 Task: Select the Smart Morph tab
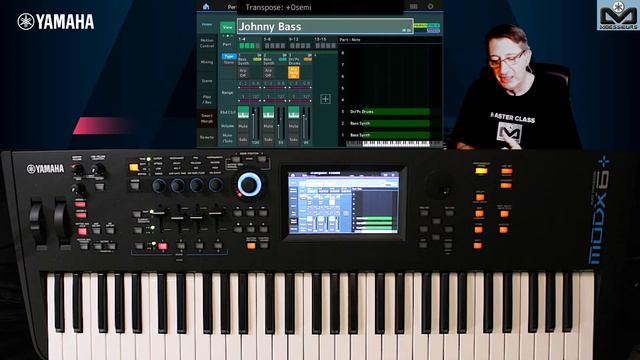coord(207,118)
